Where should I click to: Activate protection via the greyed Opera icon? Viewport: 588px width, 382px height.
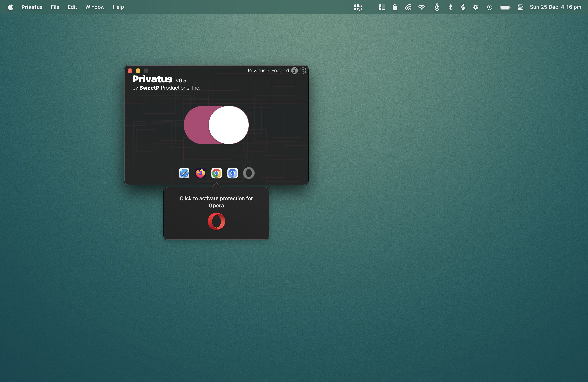click(x=249, y=173)
